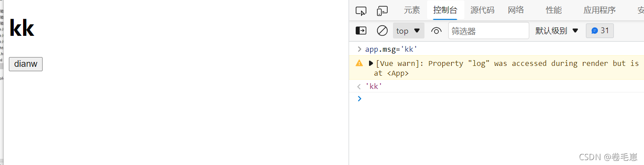
Task: Focus the 筛选器 filter input field
Action: pyautogui.click(x=489, y=31)
